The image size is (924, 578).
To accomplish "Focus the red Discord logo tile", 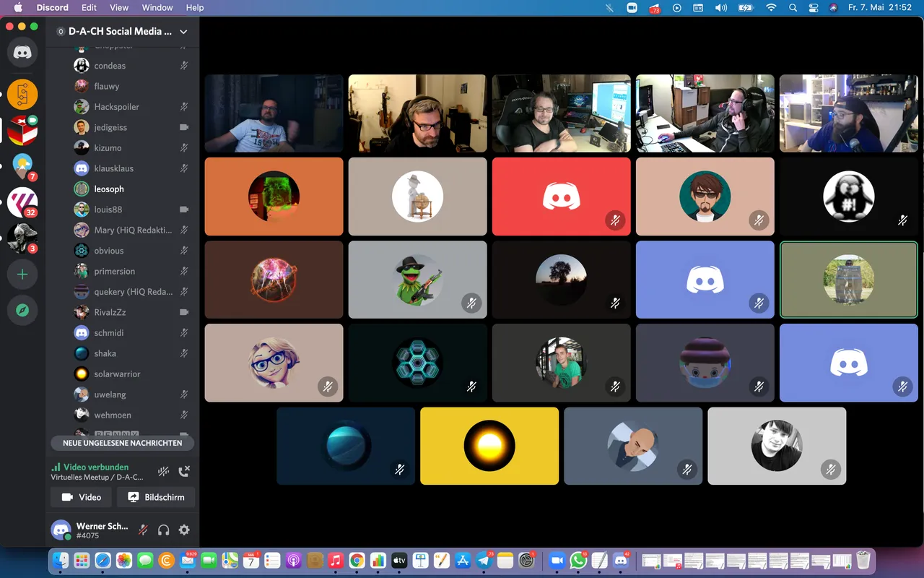I will pyautogui.click(x=561, y=197).
